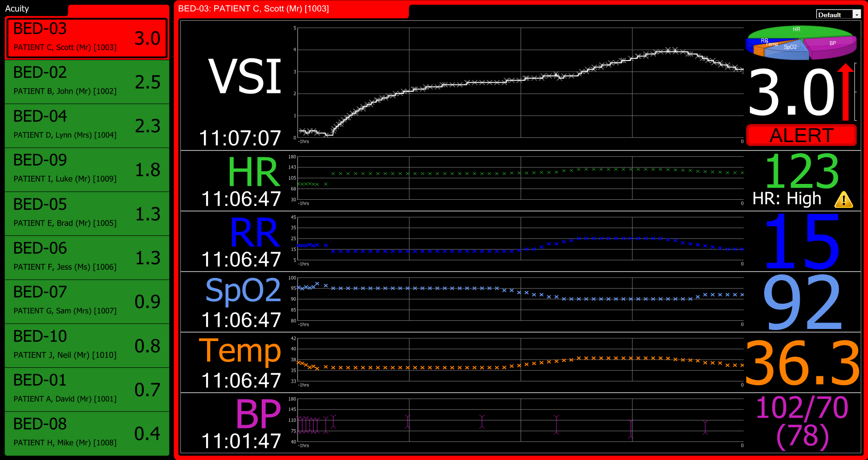The image size is (868, 460).
Task: Click the VSI timestamp 11:07:07
Action: tap(240, 138)
